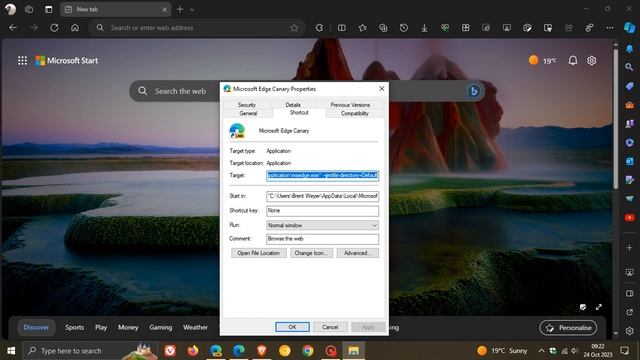Click the Bing chat icon in search box
640x360 pixels.
click(473, 91)
